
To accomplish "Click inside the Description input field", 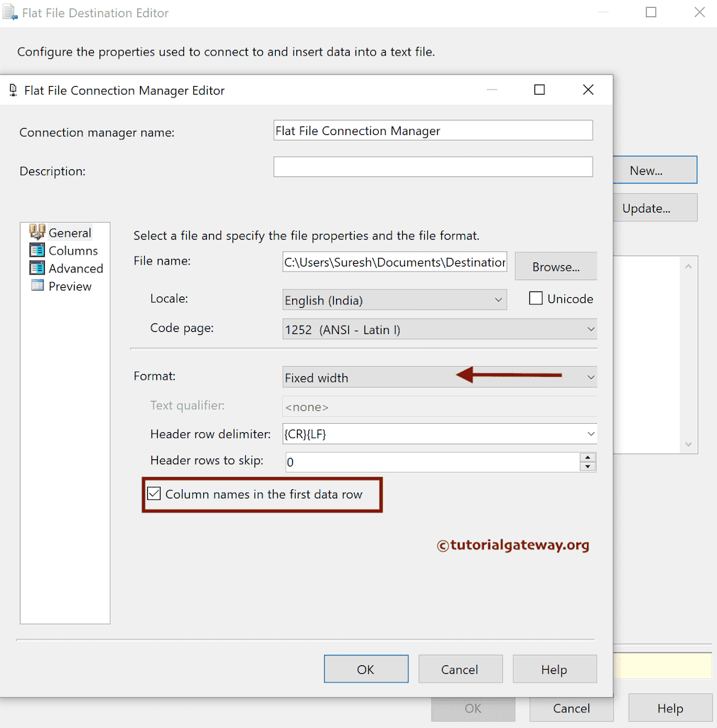I will (x=433, y=166).
